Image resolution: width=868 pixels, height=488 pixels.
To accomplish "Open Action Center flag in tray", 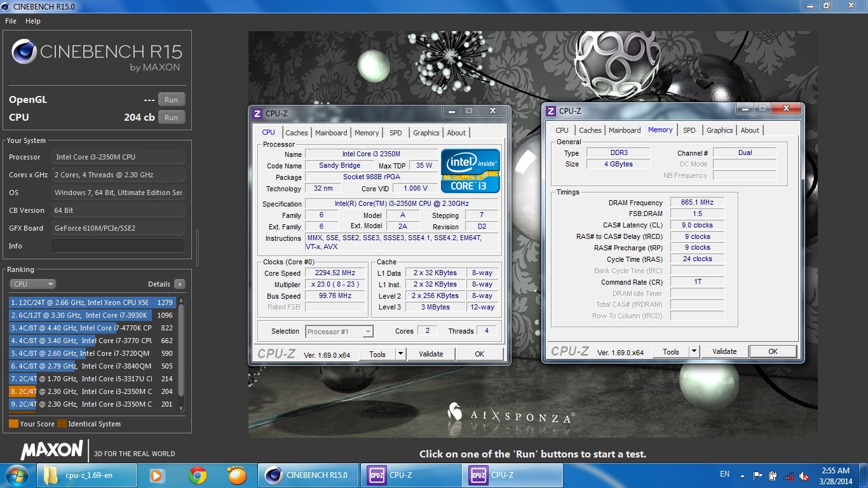I will click(x=757, y=475).
